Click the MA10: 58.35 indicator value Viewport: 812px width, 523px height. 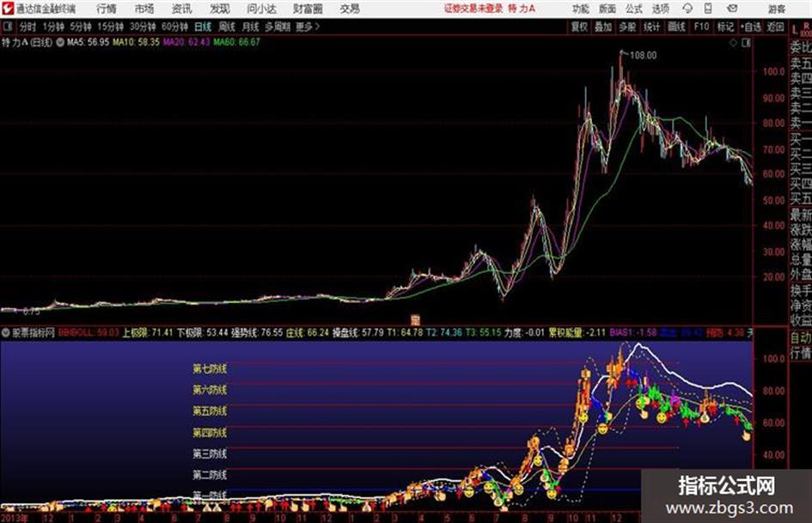click(137, 42)
